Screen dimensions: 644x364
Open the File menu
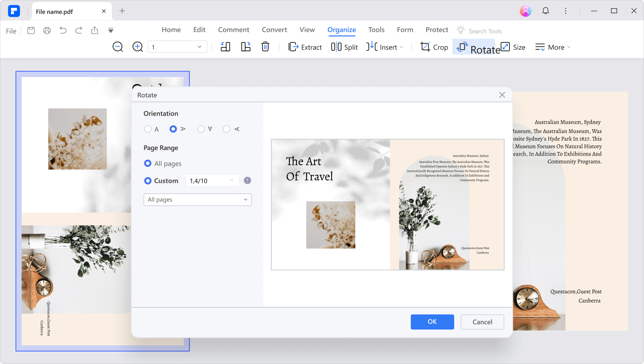point(11,31)
